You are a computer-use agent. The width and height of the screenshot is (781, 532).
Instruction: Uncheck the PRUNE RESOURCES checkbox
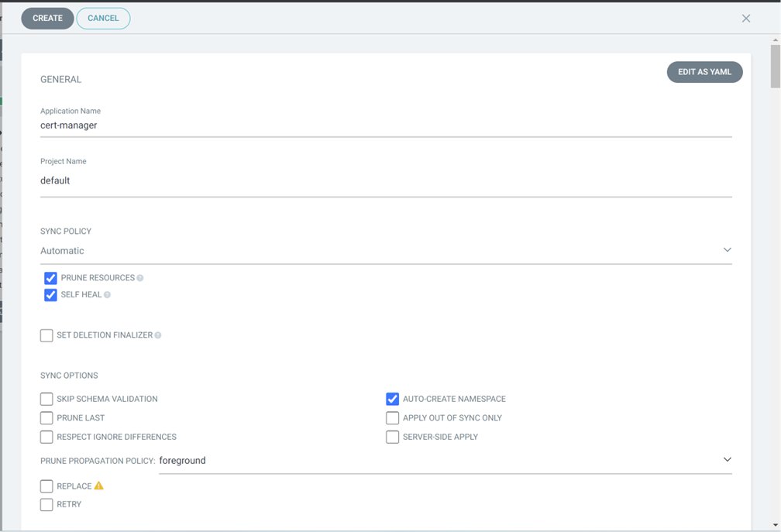click(x=50, y=278)
